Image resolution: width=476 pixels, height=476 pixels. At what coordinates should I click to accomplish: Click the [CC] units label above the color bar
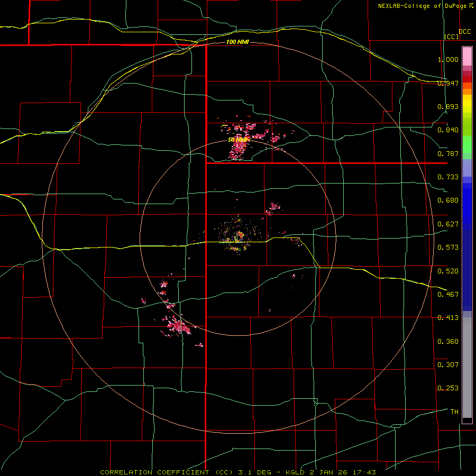click(452, 36)
